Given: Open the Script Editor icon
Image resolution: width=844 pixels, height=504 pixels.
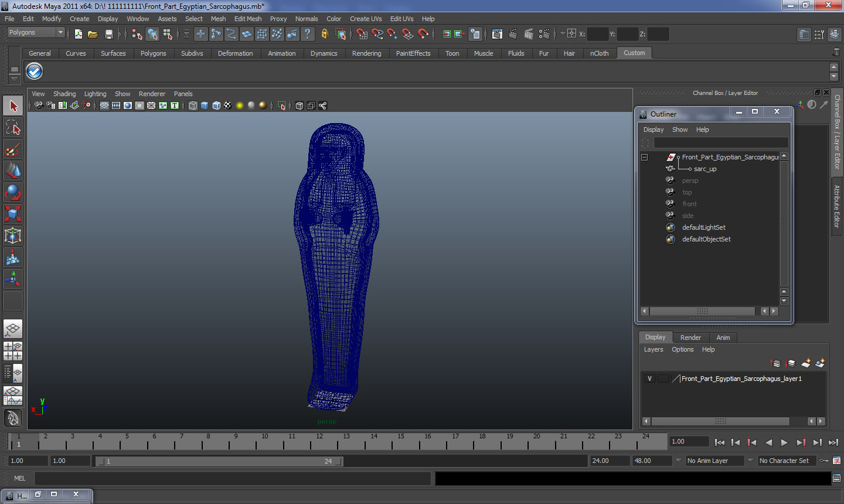Looking at the screenshot, I should [836, 478].
